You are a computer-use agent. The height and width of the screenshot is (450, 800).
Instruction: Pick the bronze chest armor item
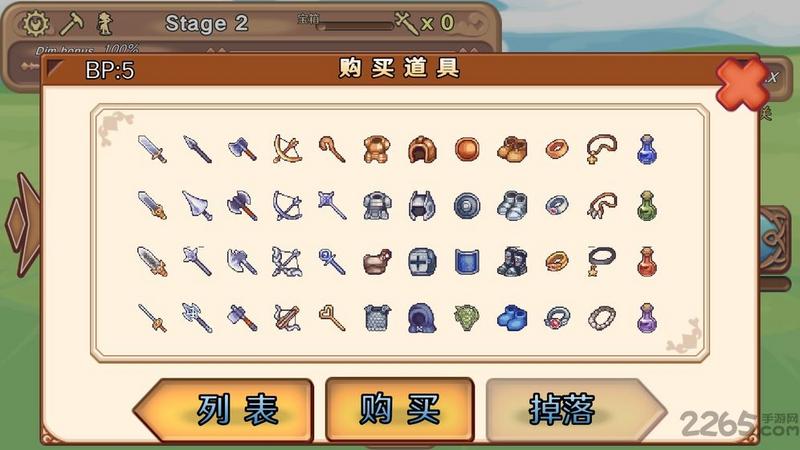(x=377, y=149)
